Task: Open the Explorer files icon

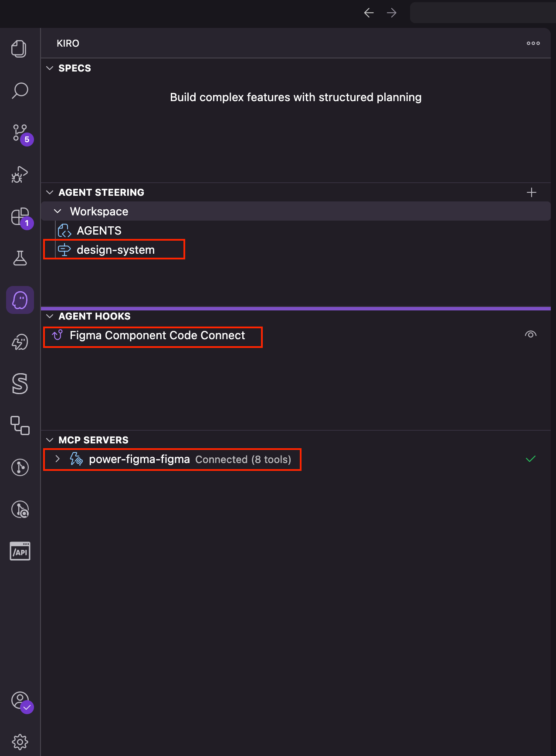Action: (19, 49)
